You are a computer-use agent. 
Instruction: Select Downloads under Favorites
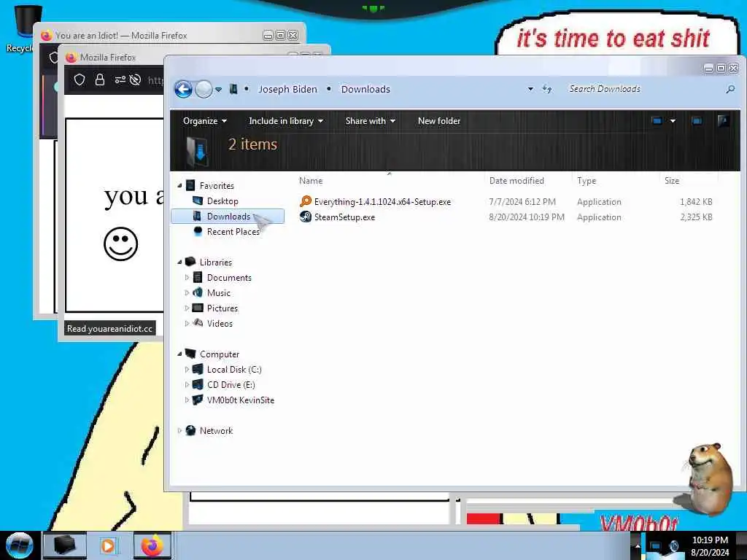coord(228,216)
